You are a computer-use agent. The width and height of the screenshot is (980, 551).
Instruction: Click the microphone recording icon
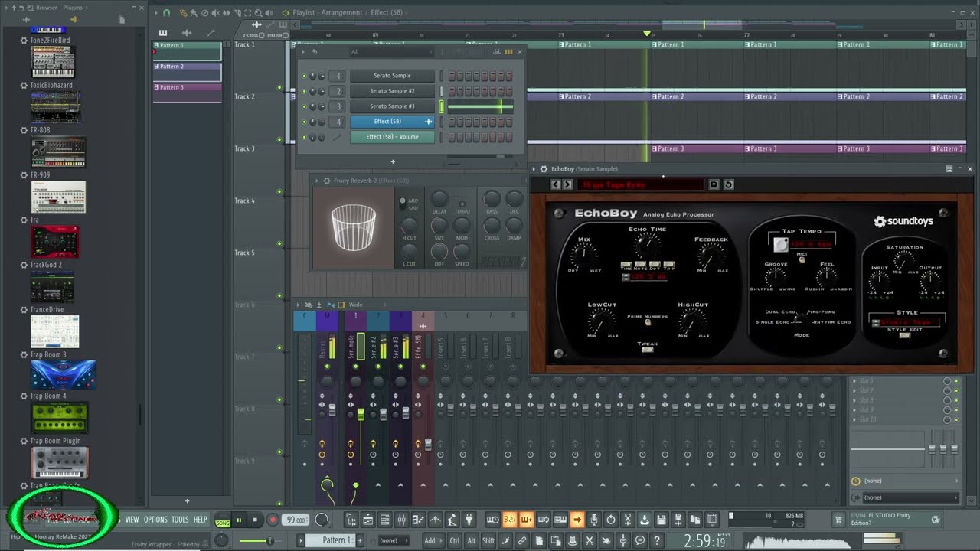tap(593, 520)
